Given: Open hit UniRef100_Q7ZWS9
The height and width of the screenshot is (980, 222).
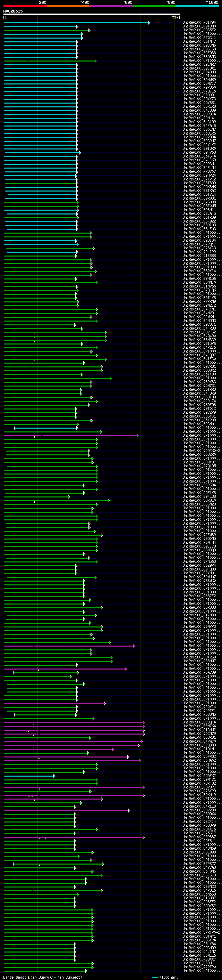Looking at the screenshot, I should point(199,535).
